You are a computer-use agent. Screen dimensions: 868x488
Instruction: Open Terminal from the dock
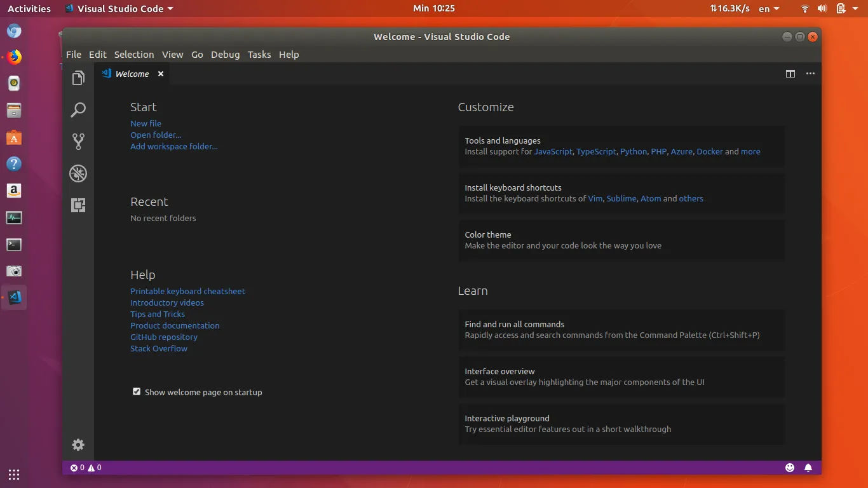[14, 245]
